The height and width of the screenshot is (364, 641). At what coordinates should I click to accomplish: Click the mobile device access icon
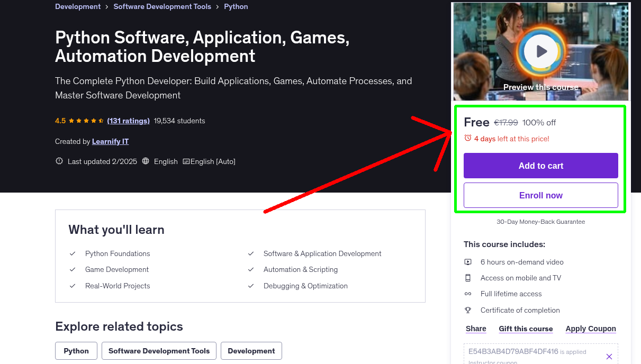click(468, 278)
